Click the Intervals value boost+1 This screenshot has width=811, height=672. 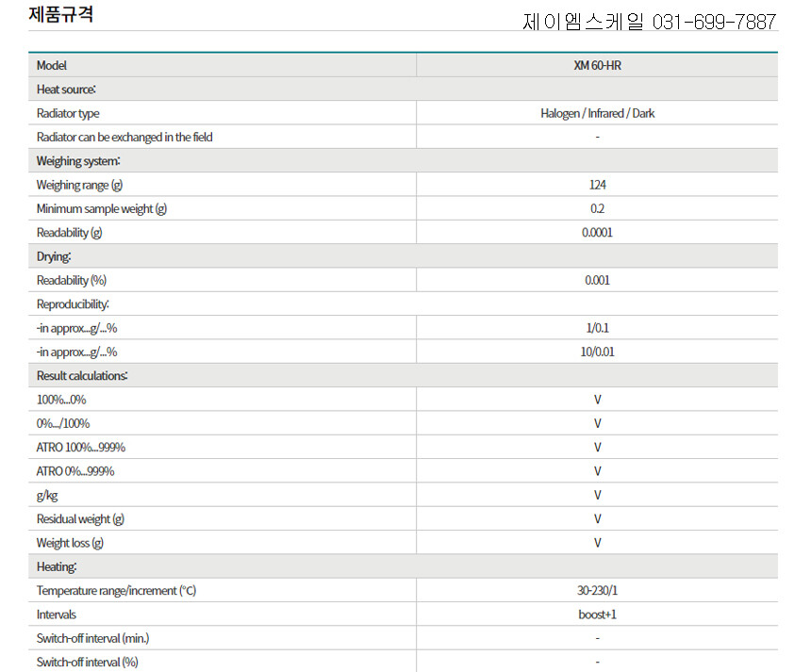click(597, 615)
